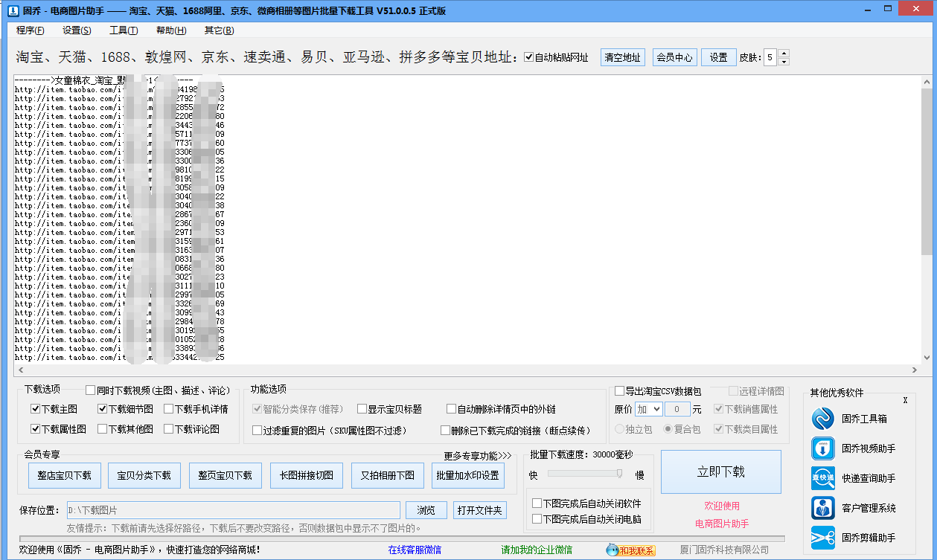937x560 pixels.
Task: Browse for save location with 浏览
Action: pyautogui.click(x=426, y=510)
